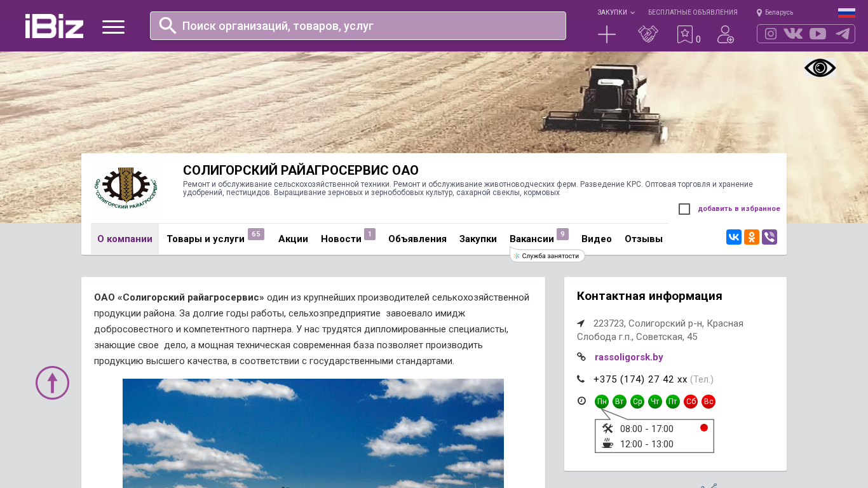This screenshot has height=488, width=868.
Task: Open the handshake partners icon
Action: 648,34
